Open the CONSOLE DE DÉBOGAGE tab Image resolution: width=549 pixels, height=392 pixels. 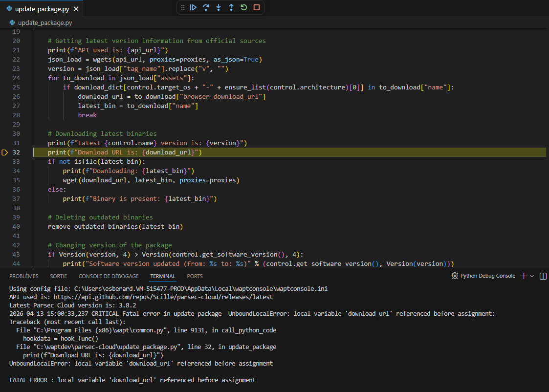108,276
